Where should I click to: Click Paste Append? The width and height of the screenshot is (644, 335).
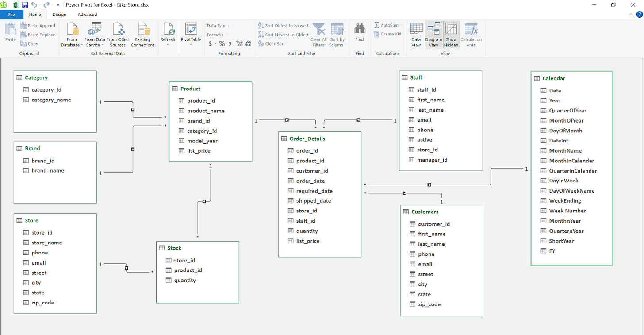37,26
